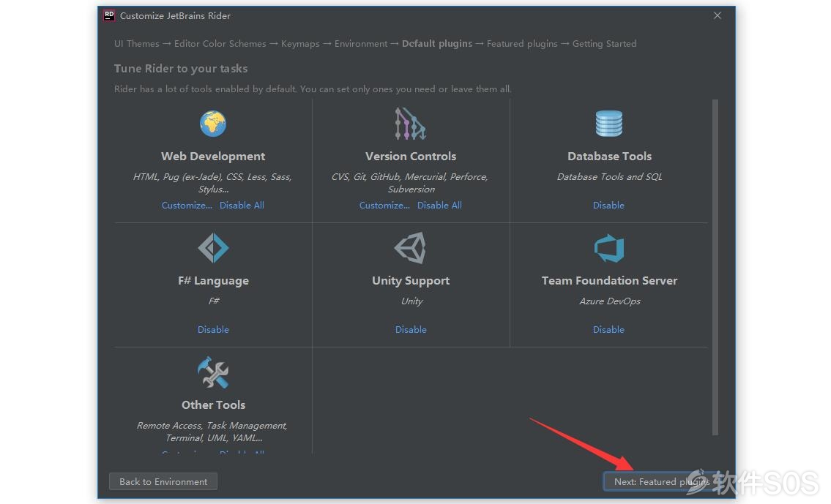Go back to Environment step
The image size is (831, 504).
click(163, 482)
